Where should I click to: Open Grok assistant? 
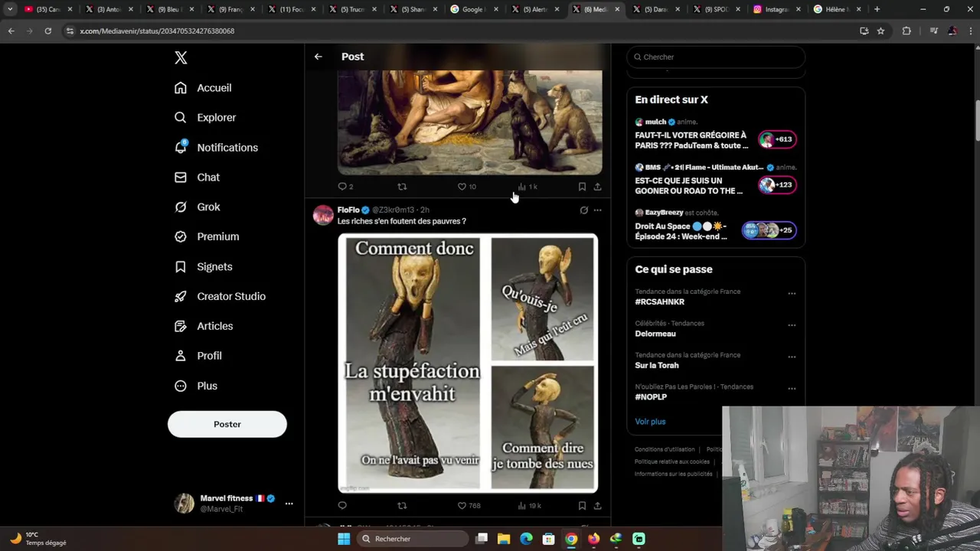(x=197, y=207)
